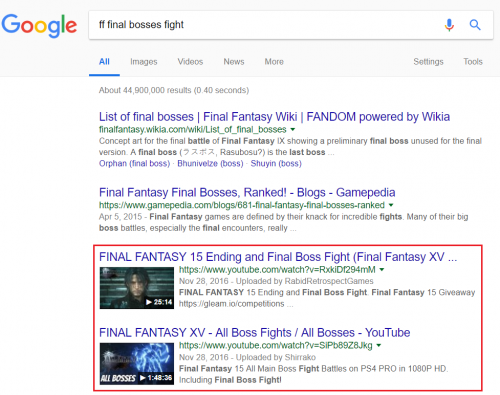Open the search Tools option
The width and height of the screenshot is (500, 395).
[x=473, y=62]
